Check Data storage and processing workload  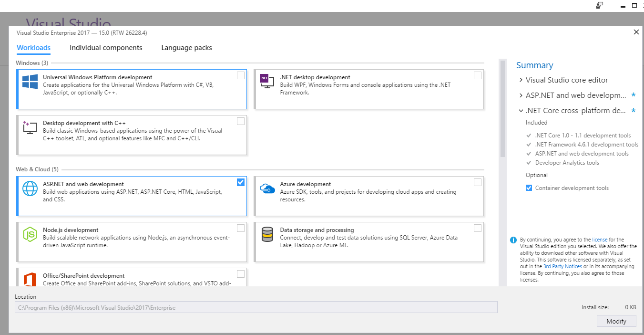pos(478,228)
